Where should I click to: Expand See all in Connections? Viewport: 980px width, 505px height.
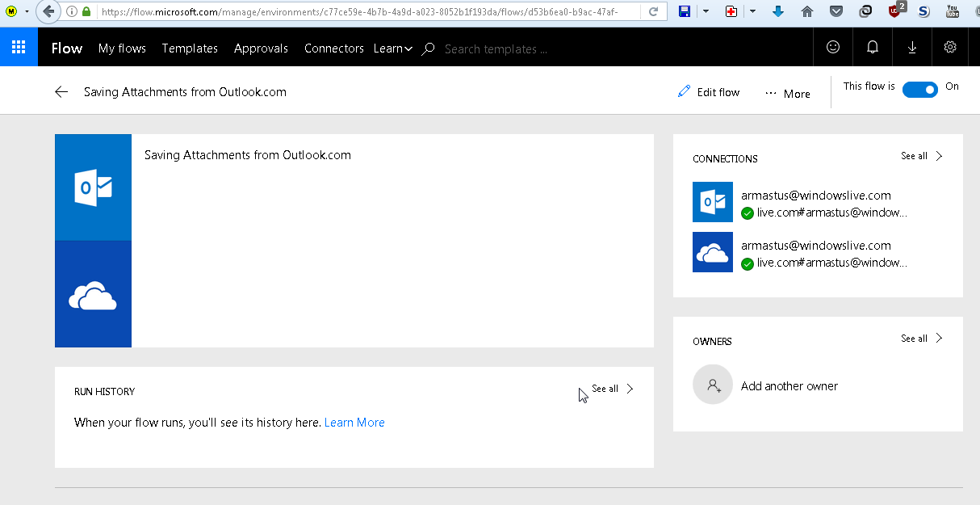click(921, 156)
